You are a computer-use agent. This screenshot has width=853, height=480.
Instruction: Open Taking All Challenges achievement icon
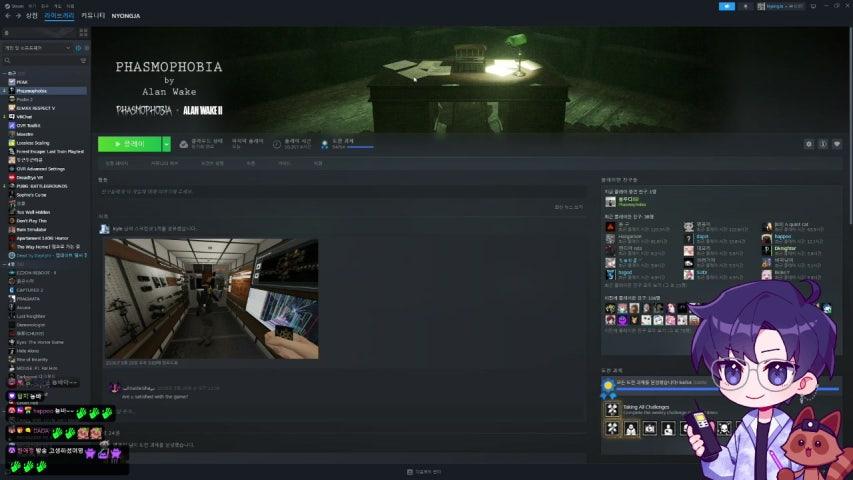click(612, 409)
